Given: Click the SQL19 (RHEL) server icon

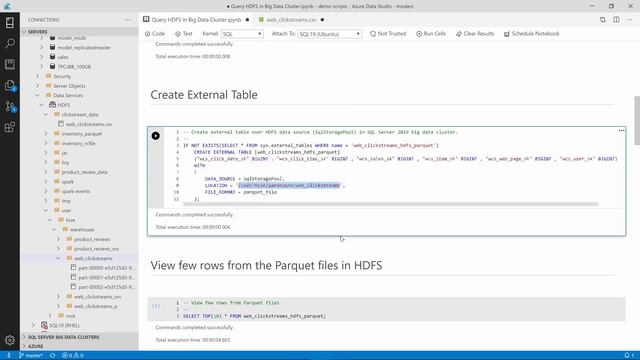Looking at the screenshot, I should pos(44,325).
